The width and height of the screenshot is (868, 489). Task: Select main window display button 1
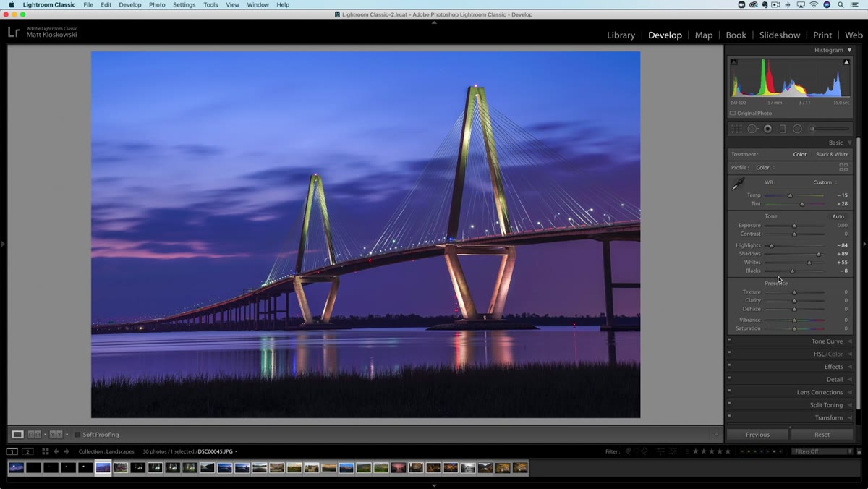tap(12, 451)
